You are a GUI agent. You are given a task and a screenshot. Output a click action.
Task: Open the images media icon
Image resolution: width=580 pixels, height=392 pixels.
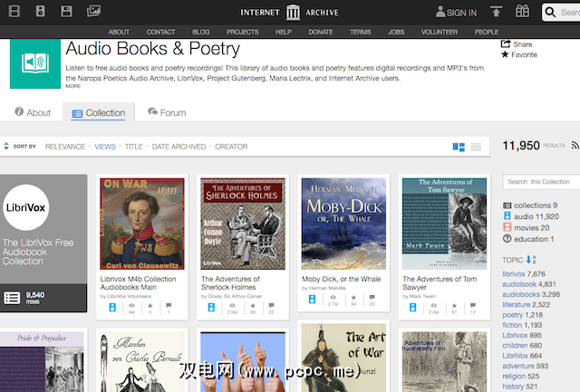tap(94, 12)
